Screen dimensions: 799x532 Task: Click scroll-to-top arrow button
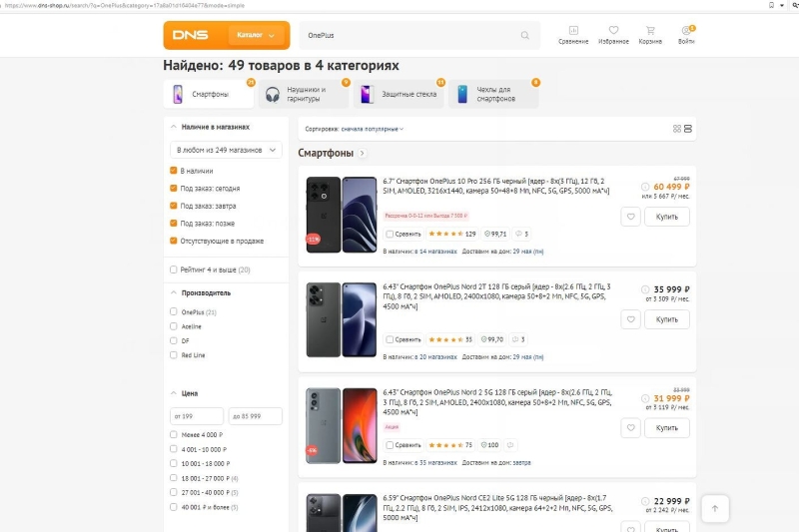(x=715, y=508)
